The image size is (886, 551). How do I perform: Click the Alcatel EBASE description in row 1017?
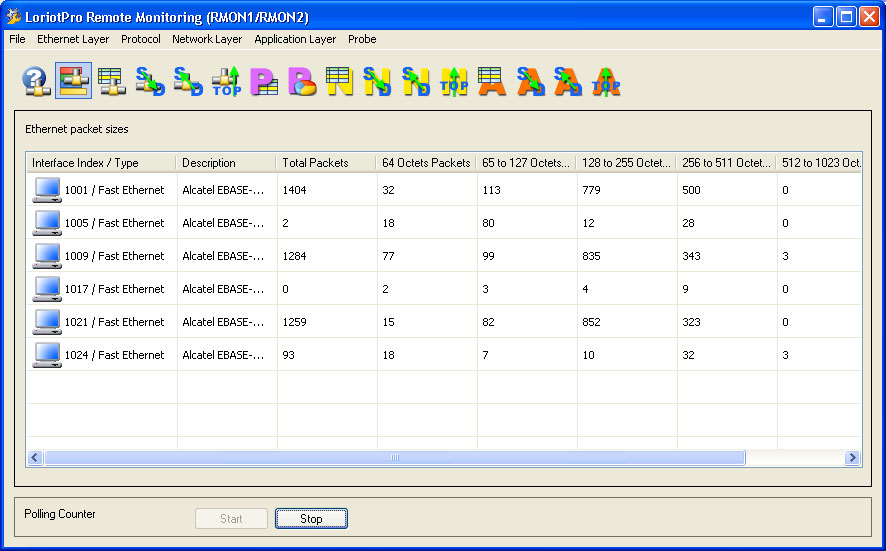(x=223, y=289)
